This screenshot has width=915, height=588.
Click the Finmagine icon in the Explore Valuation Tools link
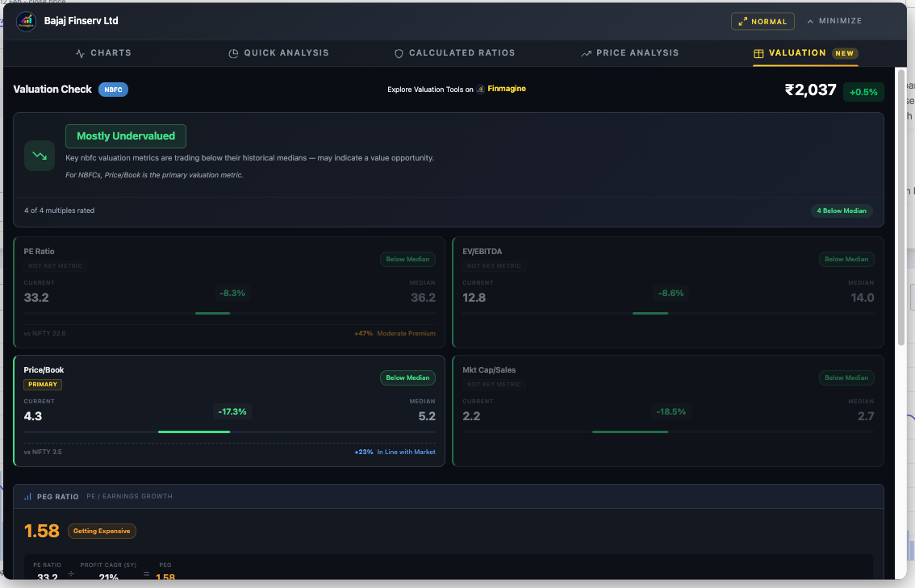[x=481, y=89]
